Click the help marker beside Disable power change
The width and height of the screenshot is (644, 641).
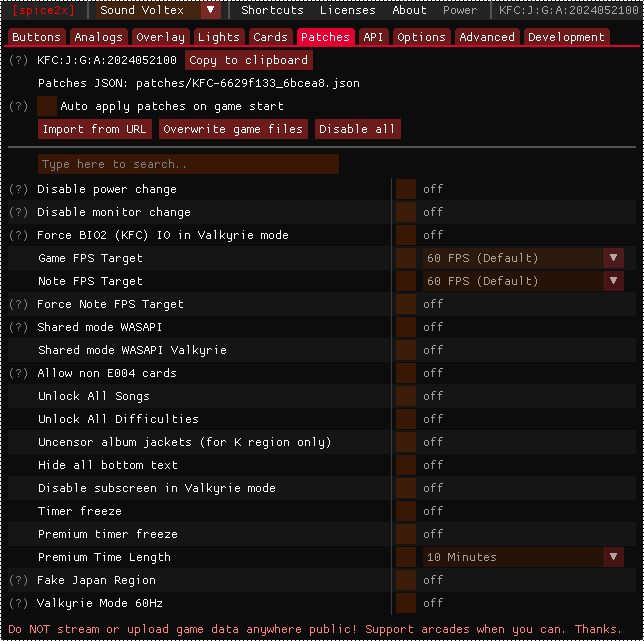coord(18,189)
